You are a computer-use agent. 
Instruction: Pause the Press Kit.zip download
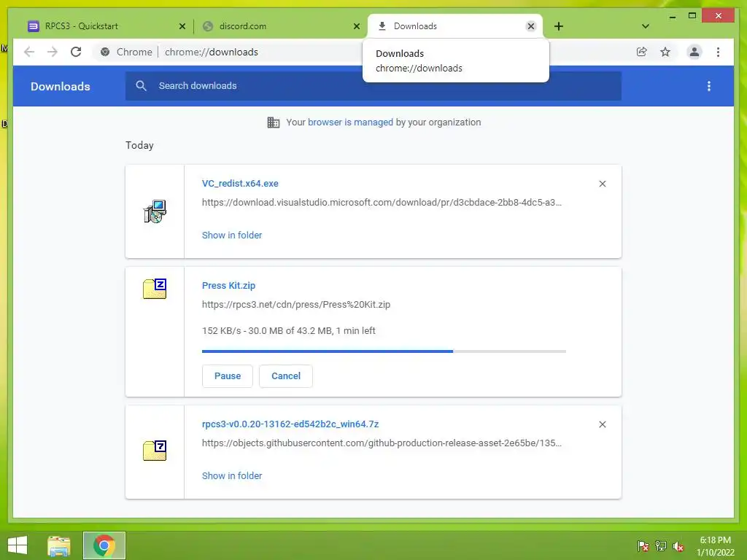coord(228,376)
